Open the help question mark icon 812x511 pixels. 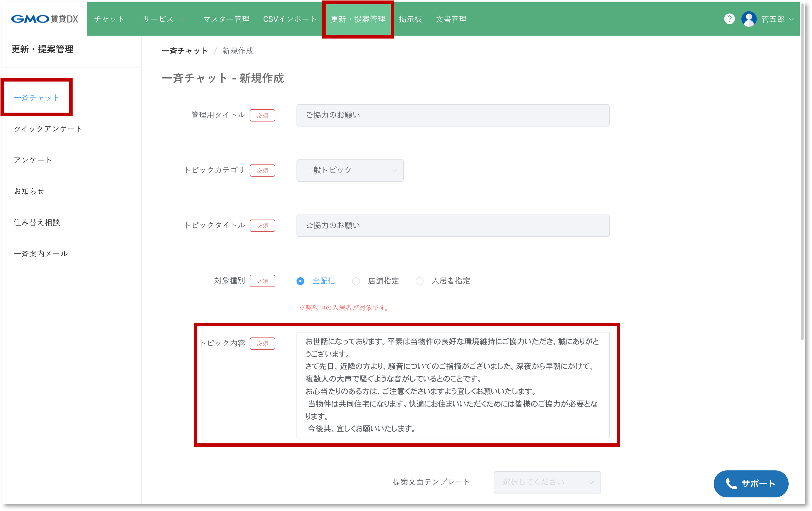(x=729, y=19)
